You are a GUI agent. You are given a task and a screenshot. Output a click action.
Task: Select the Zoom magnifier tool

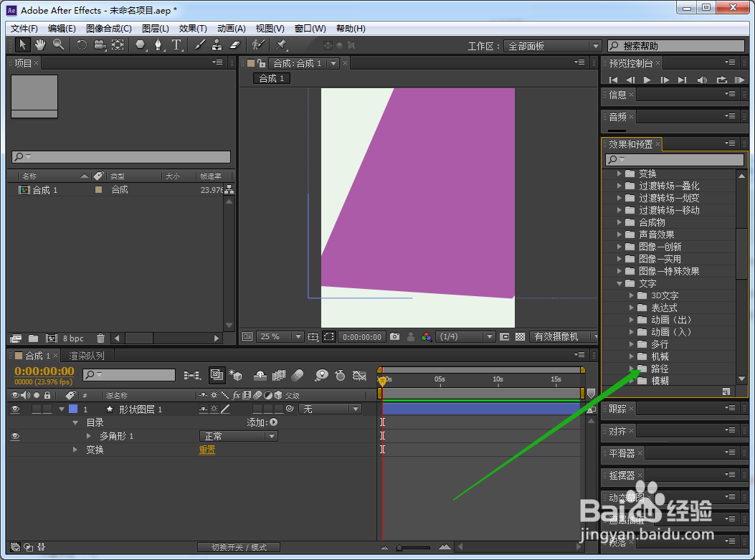click(x=58, y=44)
